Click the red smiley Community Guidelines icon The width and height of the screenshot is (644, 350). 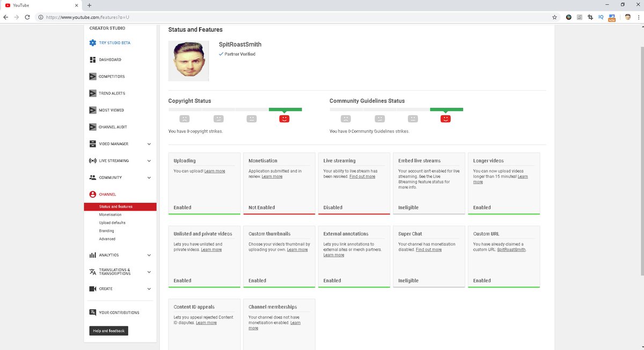445,118
